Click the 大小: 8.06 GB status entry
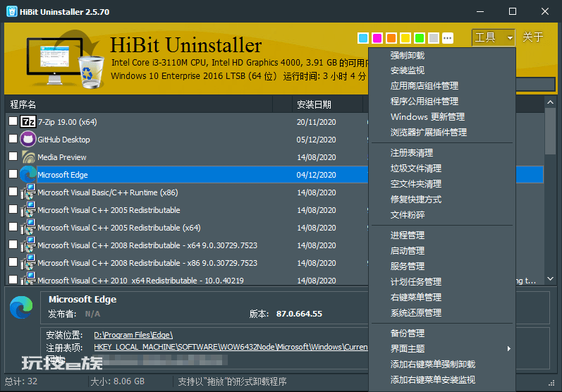This screenshot has width=562, height=392. 118,381
